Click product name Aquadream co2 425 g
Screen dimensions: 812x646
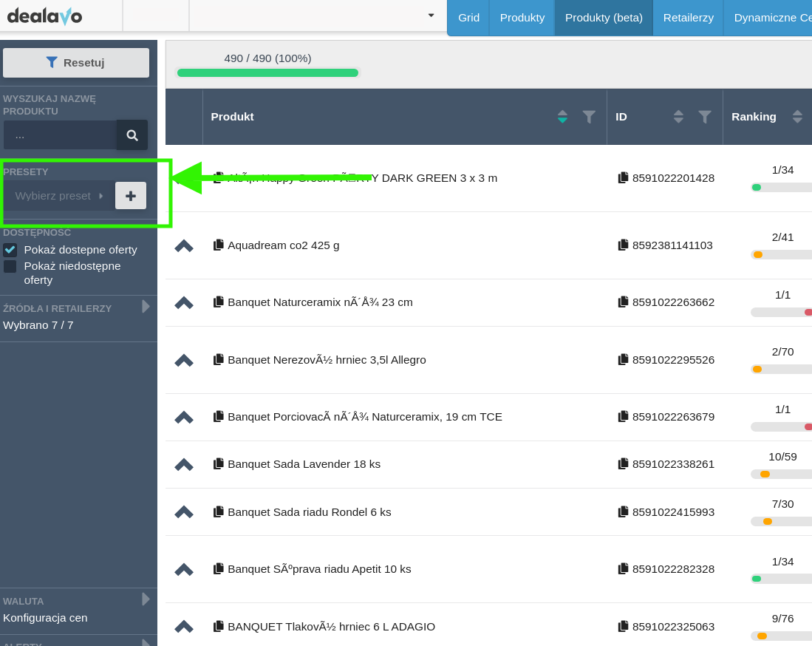click(283, 245)
